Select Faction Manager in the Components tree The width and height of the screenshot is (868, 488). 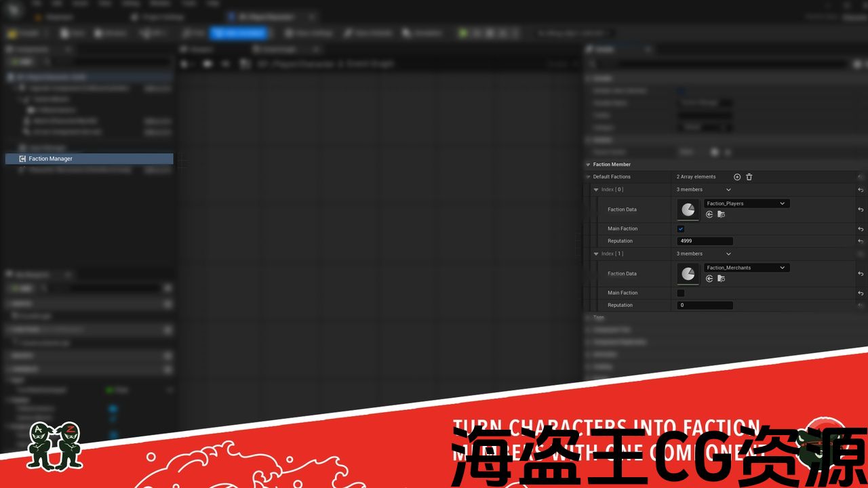pyautogui.click(x=50, y=159)
